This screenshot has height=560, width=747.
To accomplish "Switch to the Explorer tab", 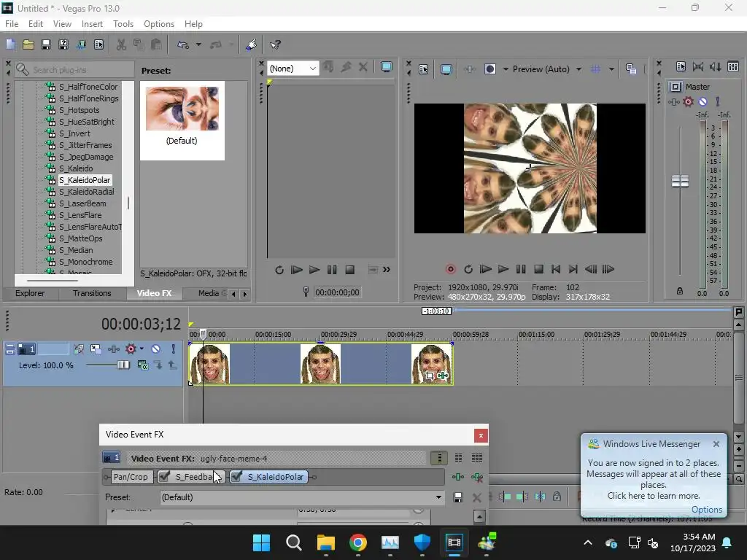I will pyautogui.click(x=29, y=293).
